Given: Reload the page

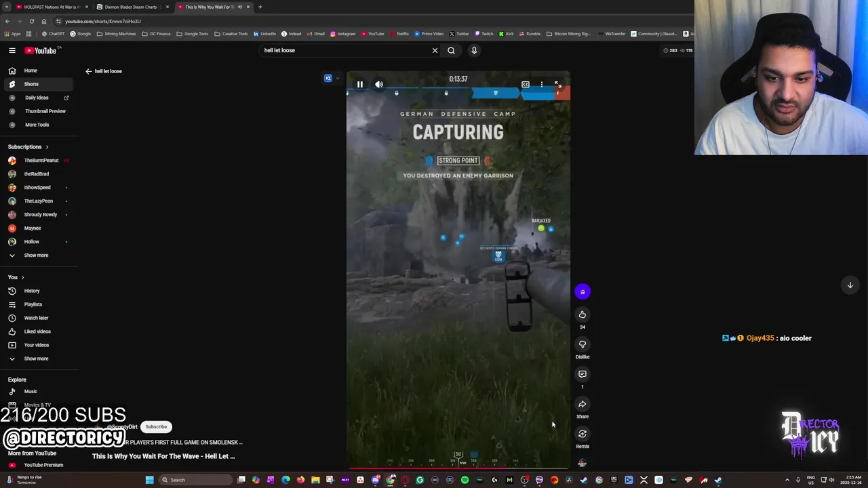Looking at the screenshot, I should click(32, 21).
